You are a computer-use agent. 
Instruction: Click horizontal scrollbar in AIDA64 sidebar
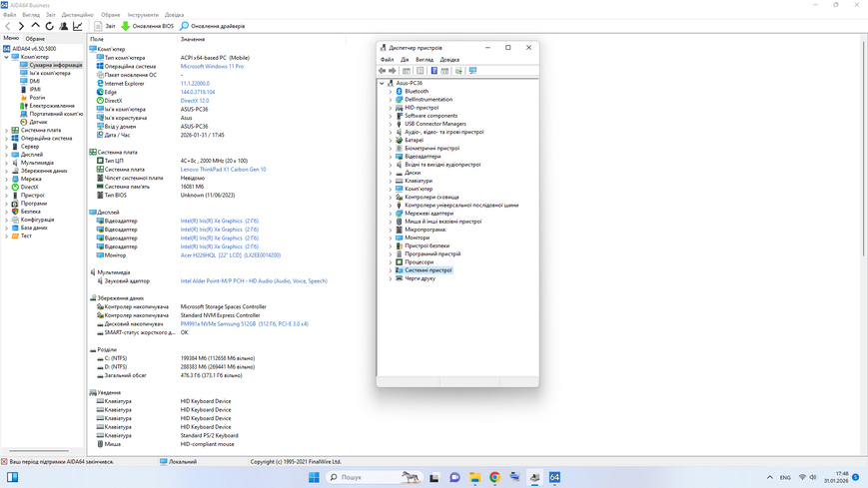[x=39, y=451]
